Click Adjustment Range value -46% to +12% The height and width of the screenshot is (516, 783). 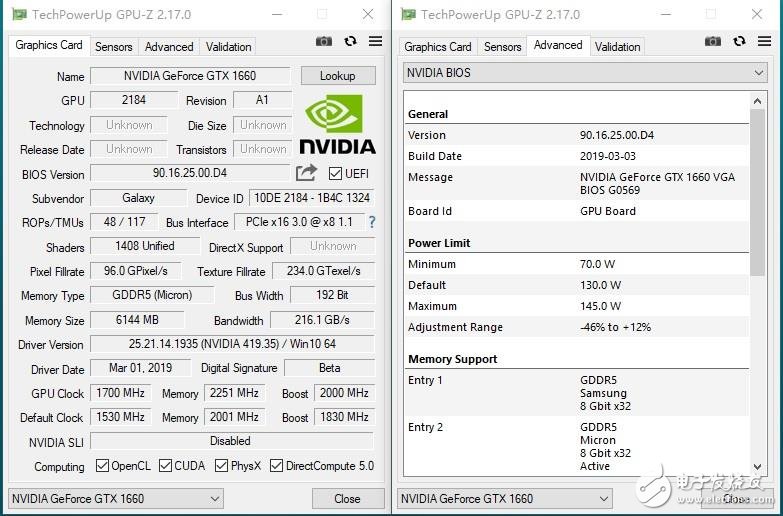[615, 327]
